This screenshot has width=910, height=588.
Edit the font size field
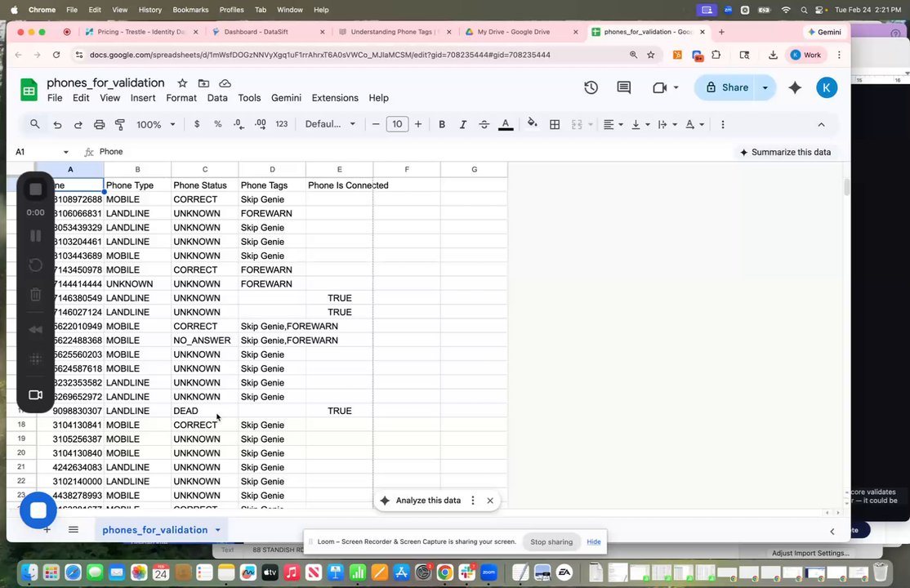(397, 124)
